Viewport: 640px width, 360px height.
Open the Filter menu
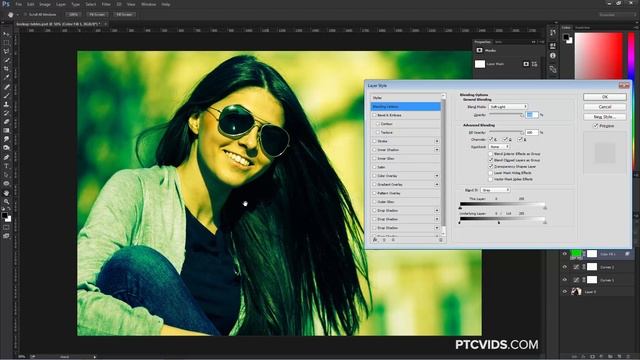click(x=106, y=4)
